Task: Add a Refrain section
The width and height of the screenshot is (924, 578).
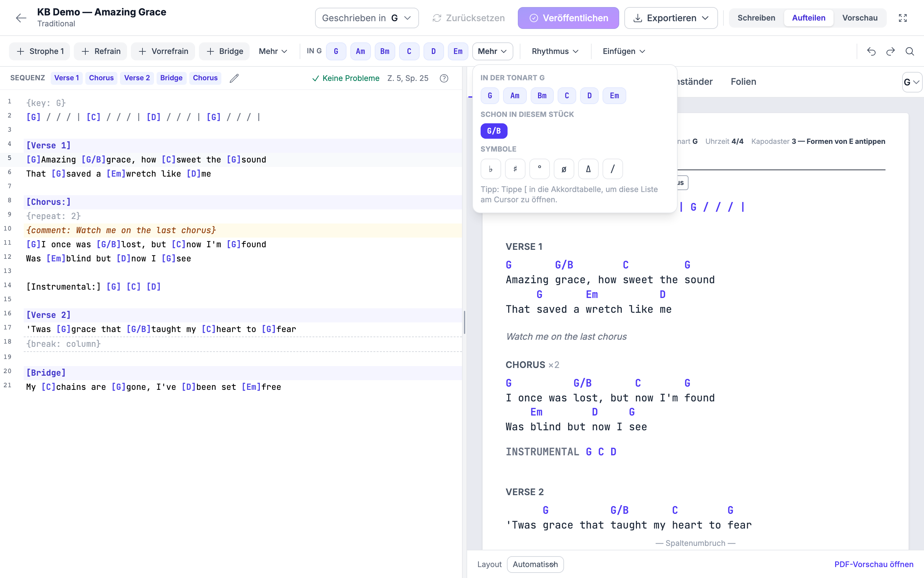Action: pos(100,51)
